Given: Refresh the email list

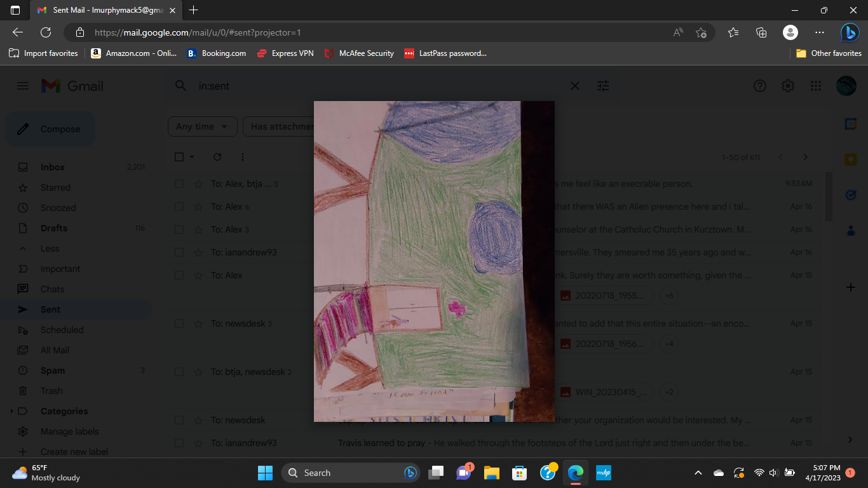Looking at the screenshot, I should (x=216, y=157).
